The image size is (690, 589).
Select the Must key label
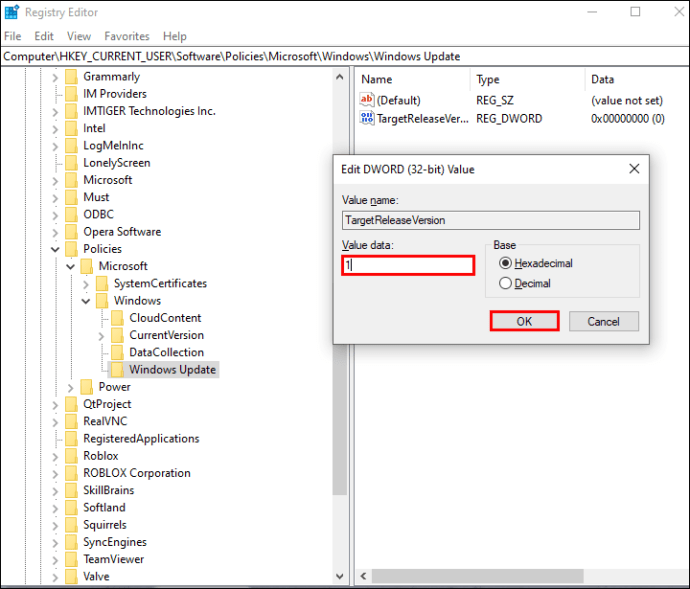(96, 197)
